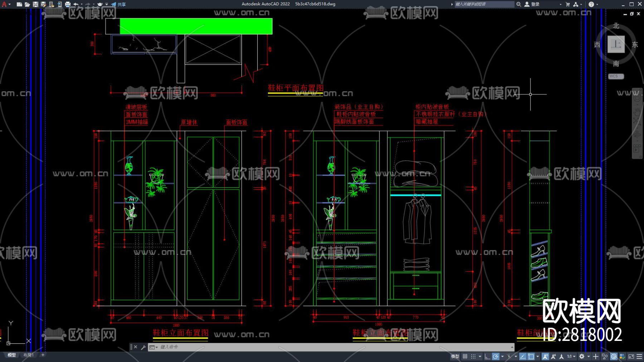
Task: Open the Undo history dropdown arrow
Action: click(82, 4)
